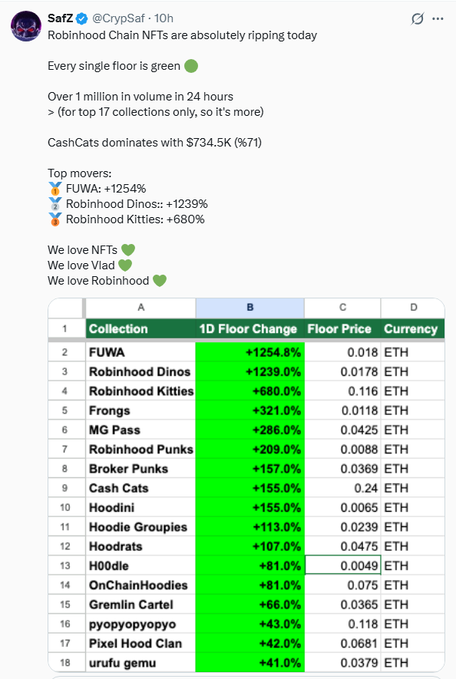Click the 0.0425 floor price cell
The image size is (456, 679).
[343, 430]
